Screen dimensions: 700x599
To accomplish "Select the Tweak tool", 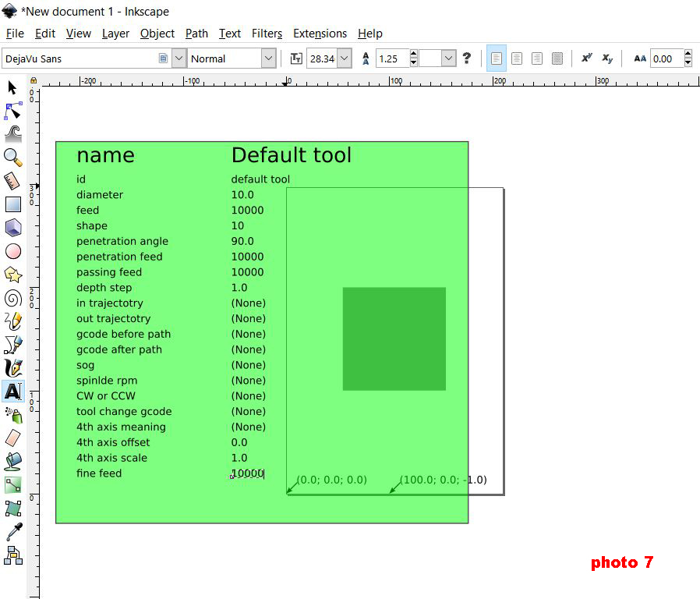I will tap(13, 134).
